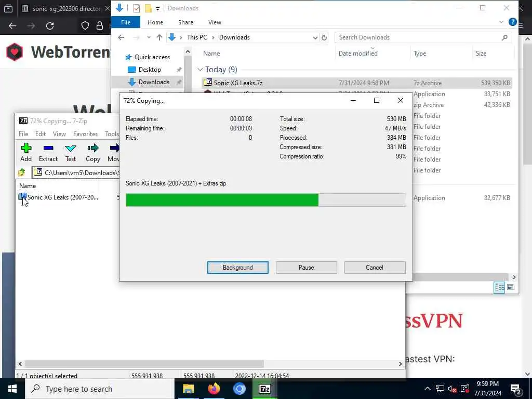Switch to 7-Zip taskbar icon
The width and height of the screenshot is (532, 399).
(264, 389)
